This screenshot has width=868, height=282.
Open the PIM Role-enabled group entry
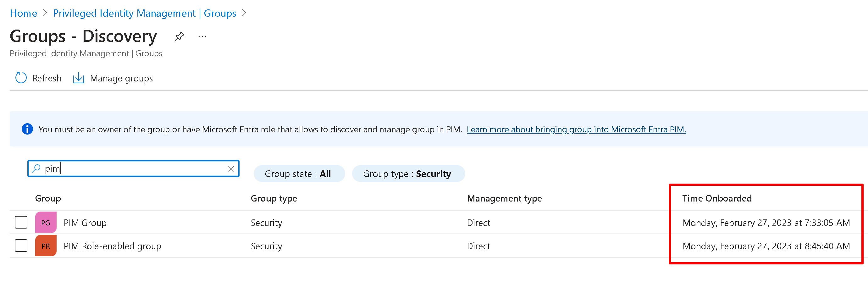point(112,246)
